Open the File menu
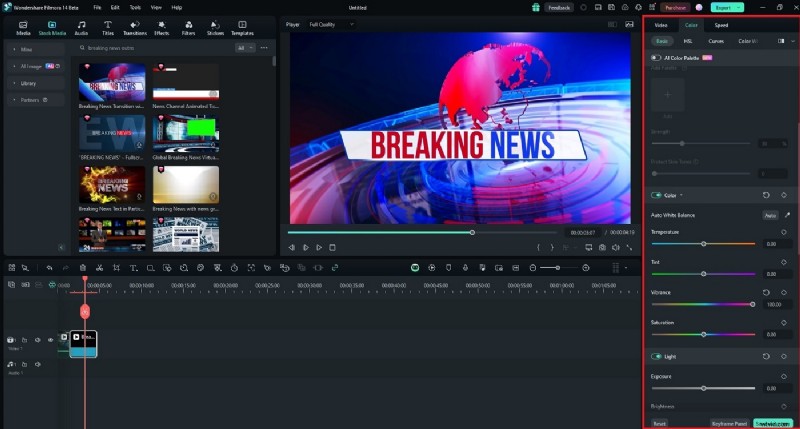Viewport: 800px width, 429px height. [97, 8]
